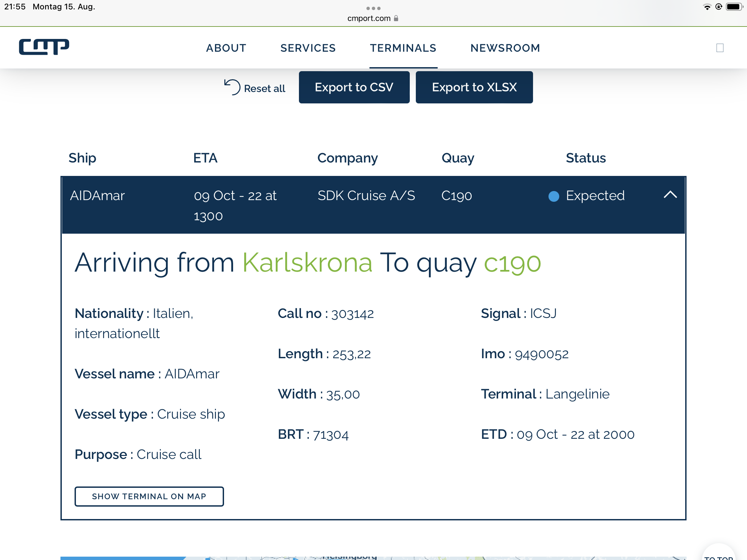The height and width of the screenshot is (560, 747).
Task: Open the NEWSROOM menu
Action: coord(505,48)
